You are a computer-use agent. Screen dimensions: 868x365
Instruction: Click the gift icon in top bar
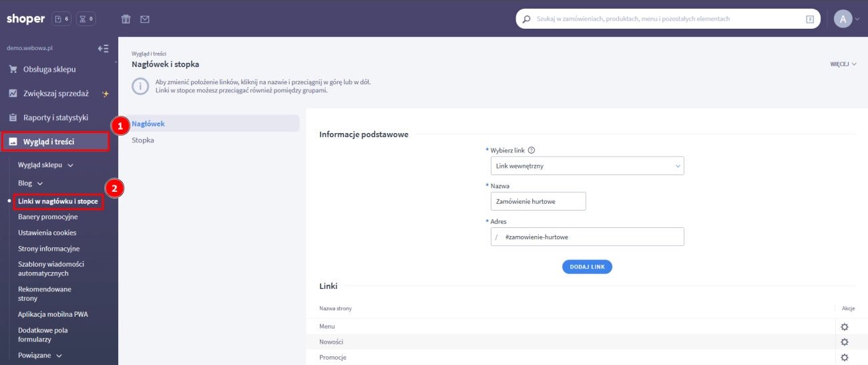click(126, 19)
